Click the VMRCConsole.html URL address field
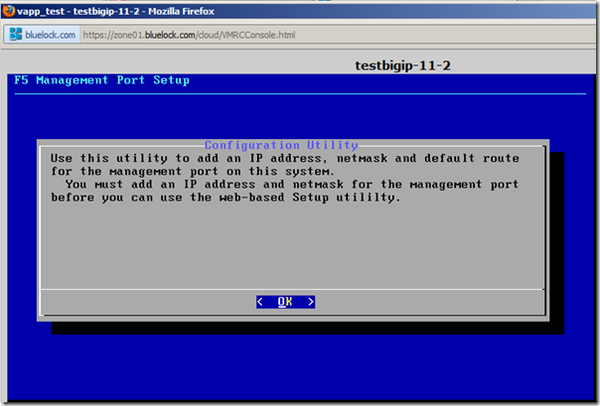Viewport: 600px width, 406px height. (189, 35)
